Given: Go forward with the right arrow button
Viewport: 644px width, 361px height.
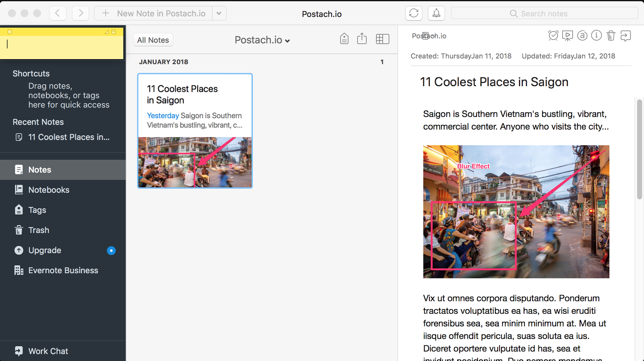Looking at the screenshot, I should 80,13.
